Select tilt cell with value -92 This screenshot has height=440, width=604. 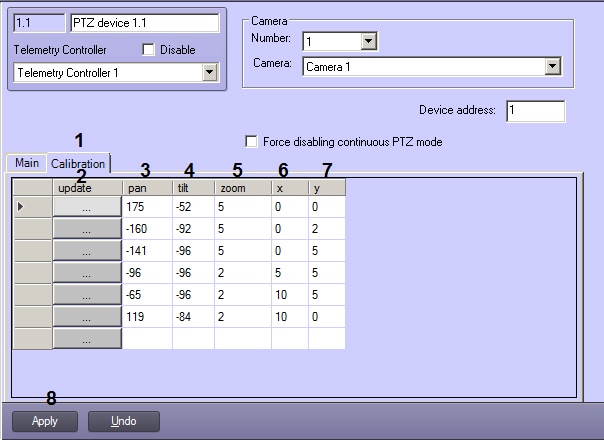[x=193, y=229]
